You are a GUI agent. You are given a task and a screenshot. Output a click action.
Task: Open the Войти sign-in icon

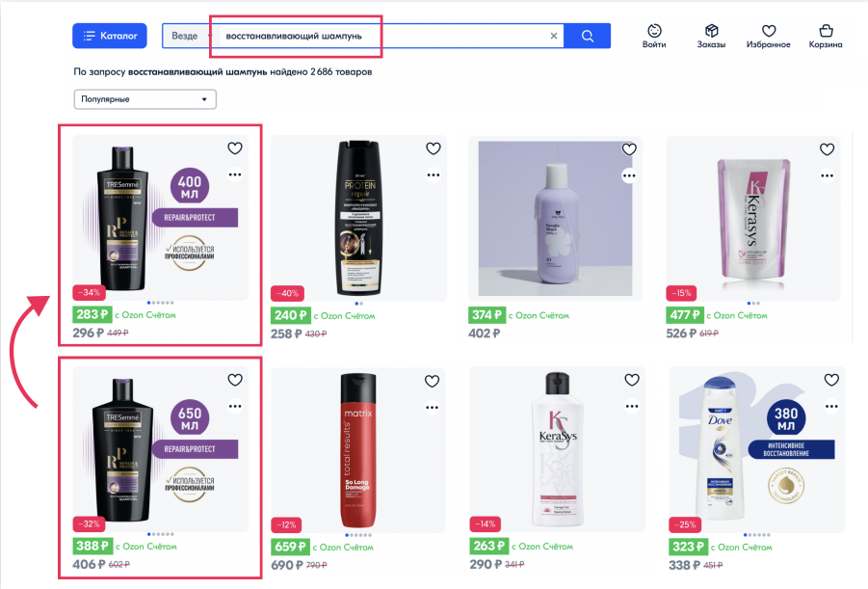point(654,36)
